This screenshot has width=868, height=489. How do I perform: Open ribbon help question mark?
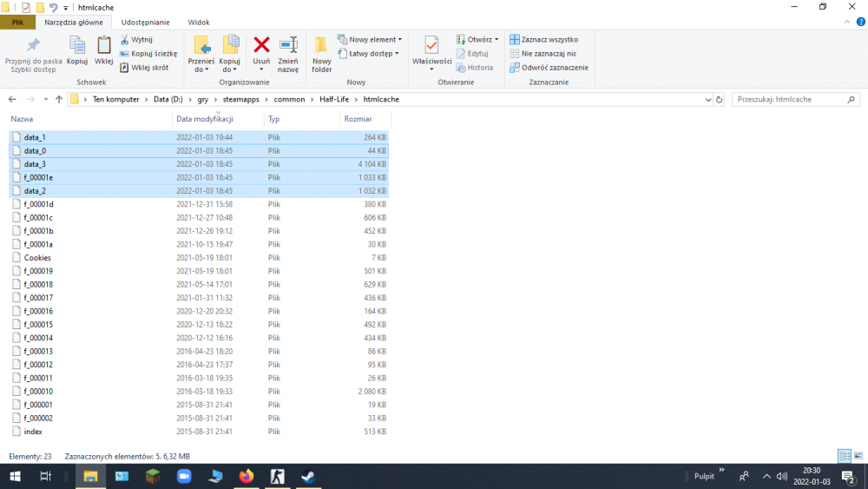(860, 23)
